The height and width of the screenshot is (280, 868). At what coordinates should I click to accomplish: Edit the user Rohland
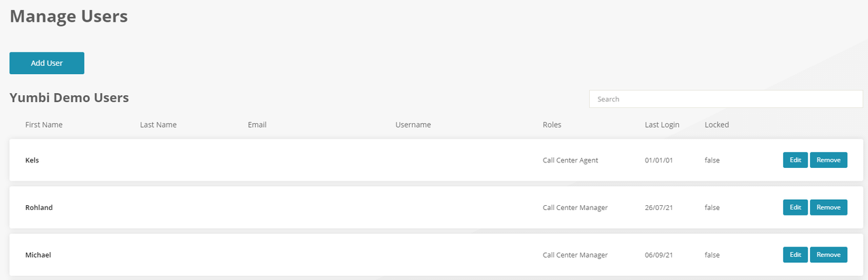click(x=795, y=207)
